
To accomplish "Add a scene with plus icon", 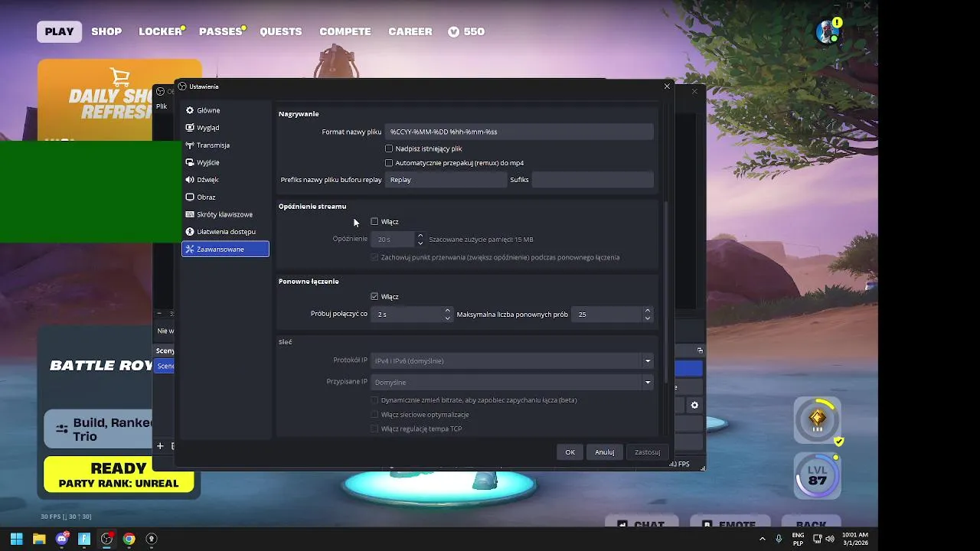I will (x=160, y=446).
